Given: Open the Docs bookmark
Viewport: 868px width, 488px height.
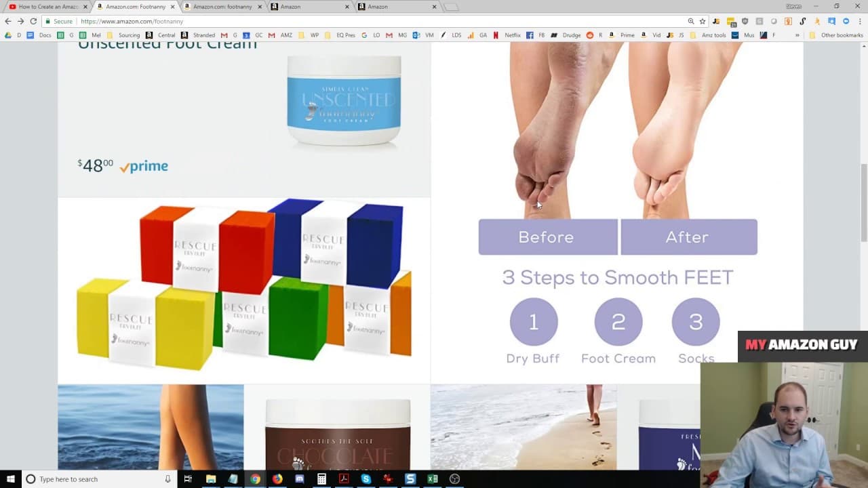Looking at the screenshot, I should click(40, 35).
